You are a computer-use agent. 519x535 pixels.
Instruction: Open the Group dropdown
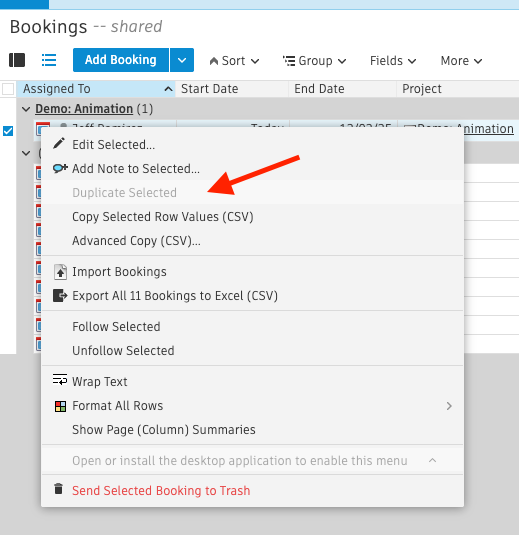tap(315, 61)
